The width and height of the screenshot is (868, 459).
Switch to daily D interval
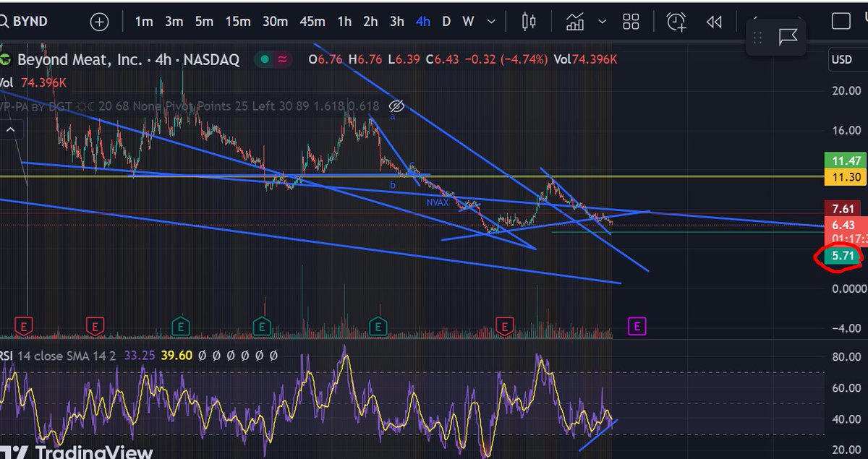446,22
